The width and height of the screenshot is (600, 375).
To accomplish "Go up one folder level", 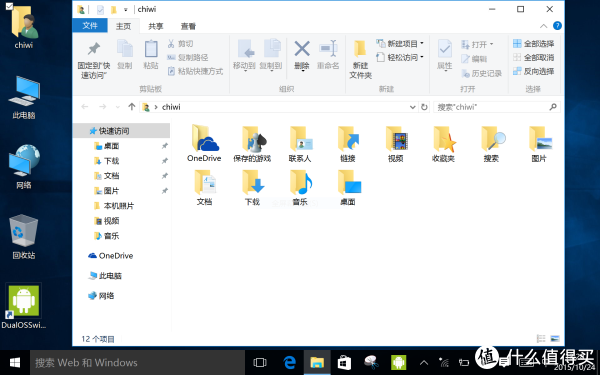I will point(132,107).
